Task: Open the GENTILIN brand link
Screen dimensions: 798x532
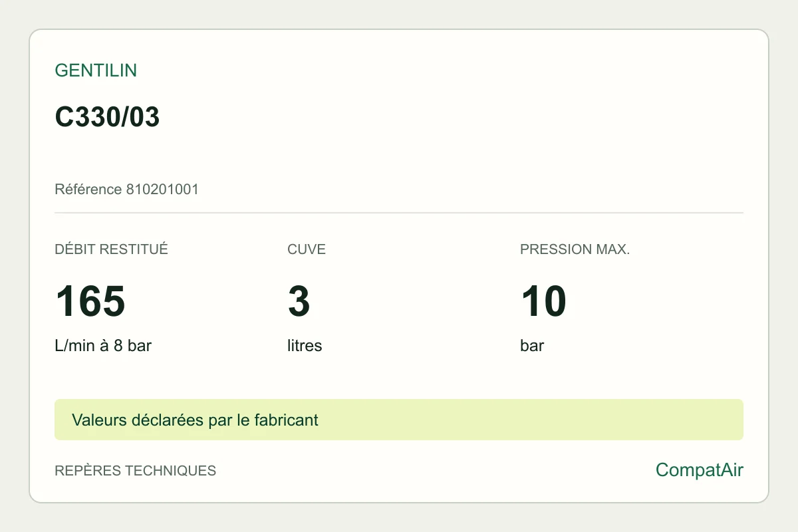Action: coord(96,70)
